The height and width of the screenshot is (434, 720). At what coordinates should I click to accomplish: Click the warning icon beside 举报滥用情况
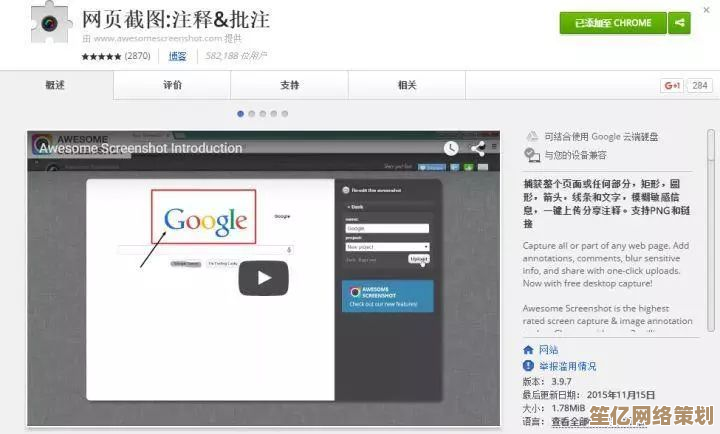coord(529,366)
